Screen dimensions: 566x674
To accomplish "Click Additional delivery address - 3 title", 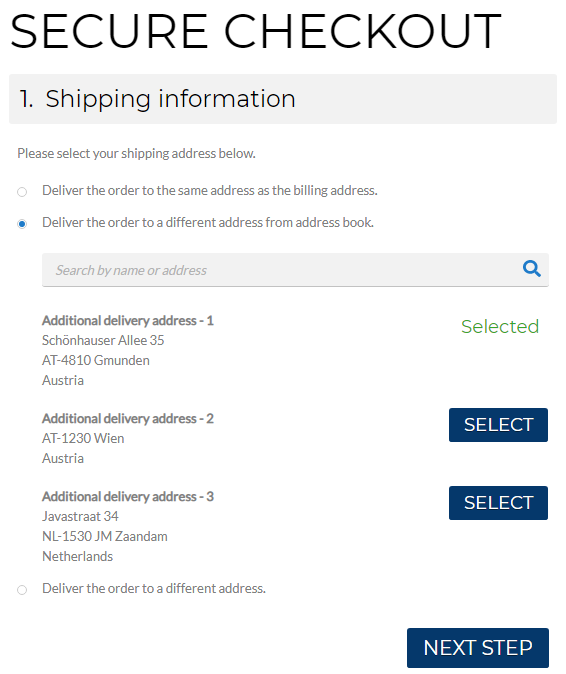I will [128, 497].
